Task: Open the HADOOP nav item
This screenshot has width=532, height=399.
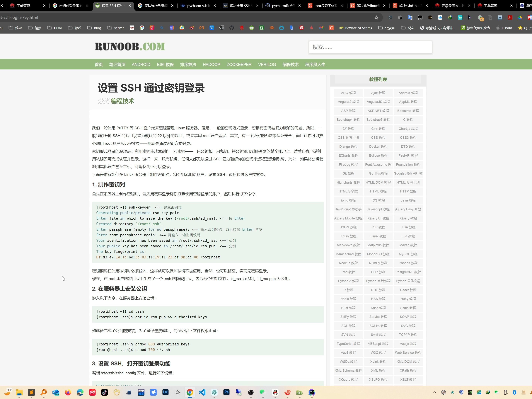Action: [211, 64]
